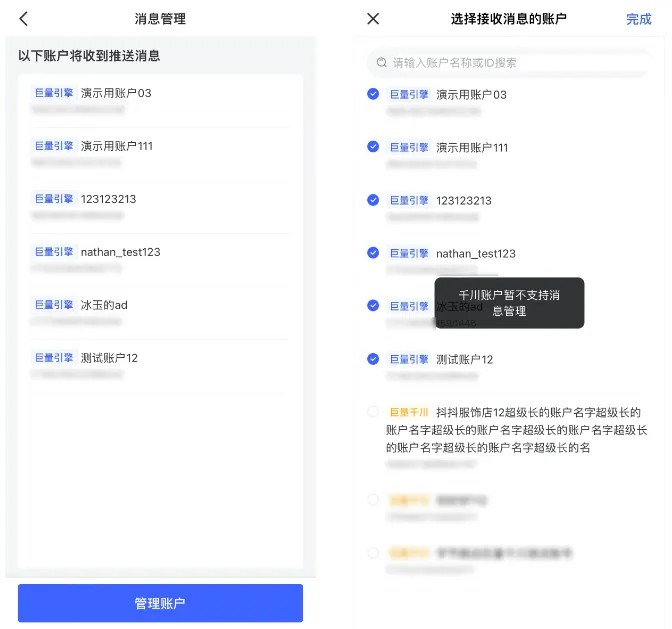
Task: Open 冰玉的ad in 消息管理 list
Action: pos(161,313)
